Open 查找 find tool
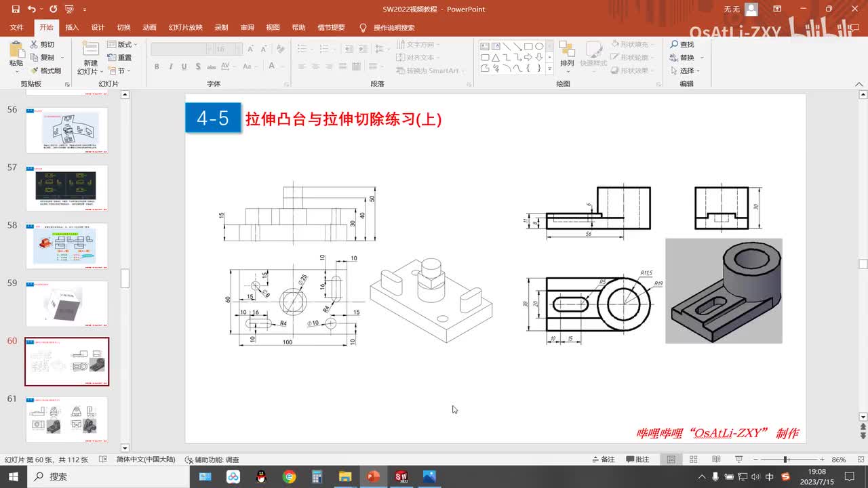Image resolution: width=868 pixels, height=488 pixels. point(682,45)
